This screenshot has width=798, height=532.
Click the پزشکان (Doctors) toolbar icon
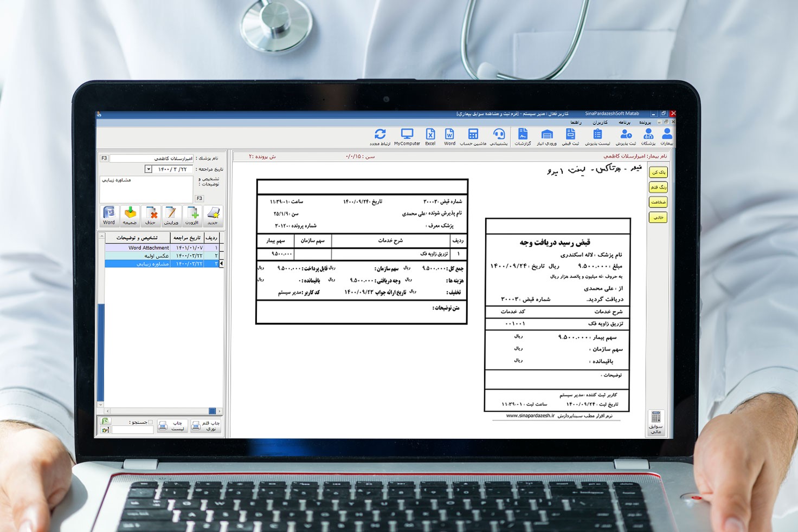click(x=648, y=137)
